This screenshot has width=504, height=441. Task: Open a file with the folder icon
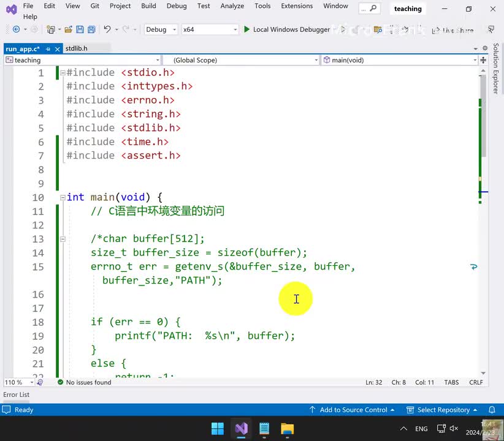pos(68,29)
